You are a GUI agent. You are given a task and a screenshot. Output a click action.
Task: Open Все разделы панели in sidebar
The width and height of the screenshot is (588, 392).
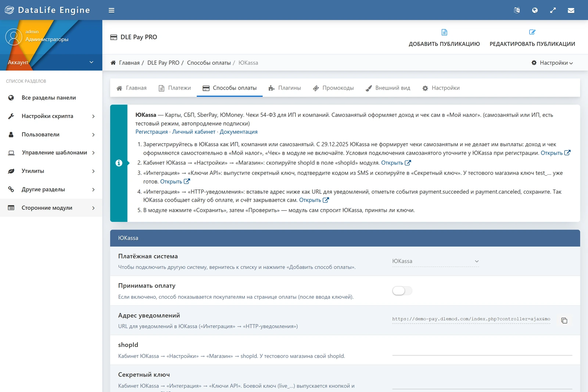pos(51,98)
